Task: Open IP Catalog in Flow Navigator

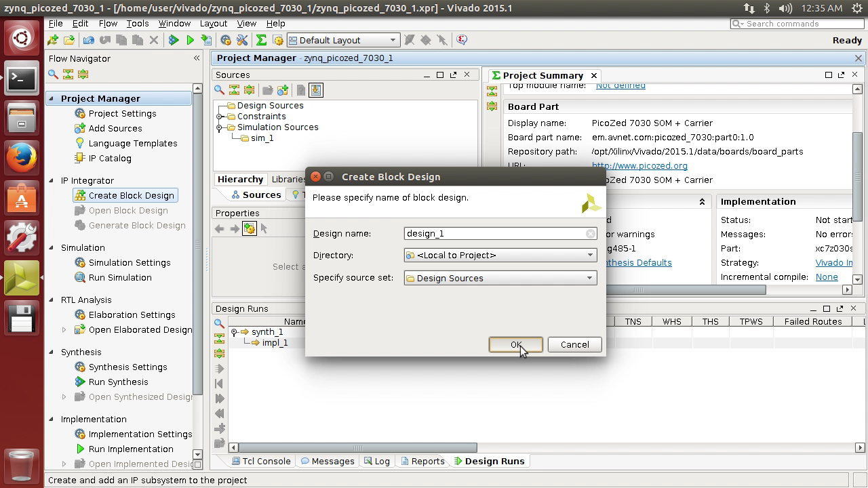Action: [110, 158]
